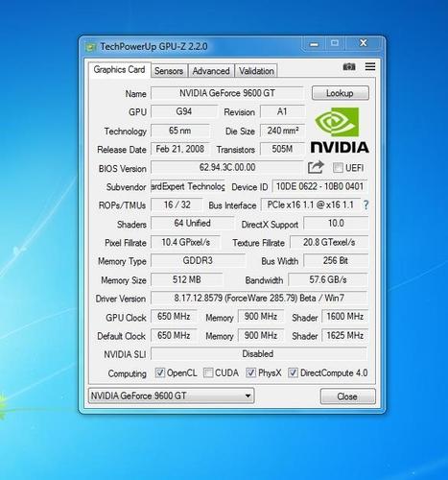Click the ROPs/TMUs field 16 / 32

point(177,204)
